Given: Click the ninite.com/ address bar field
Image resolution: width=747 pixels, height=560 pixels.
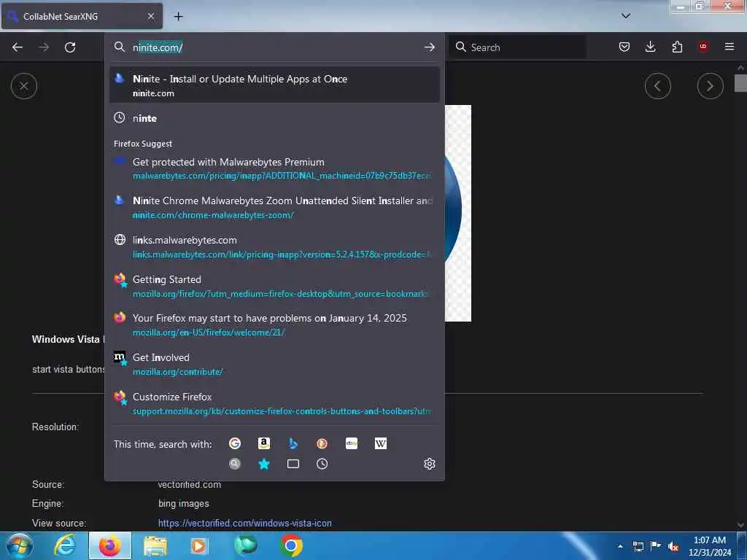Looking at the screenshot, I should coord(275,47).
